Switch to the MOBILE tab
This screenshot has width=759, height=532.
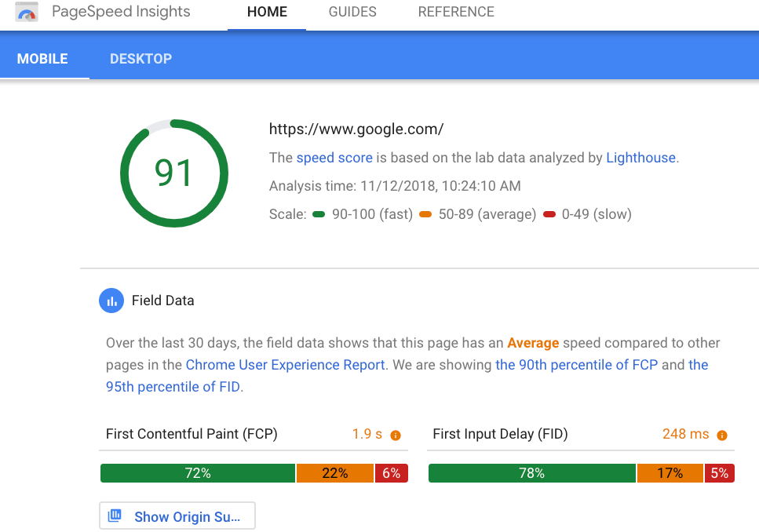[43, 58]
